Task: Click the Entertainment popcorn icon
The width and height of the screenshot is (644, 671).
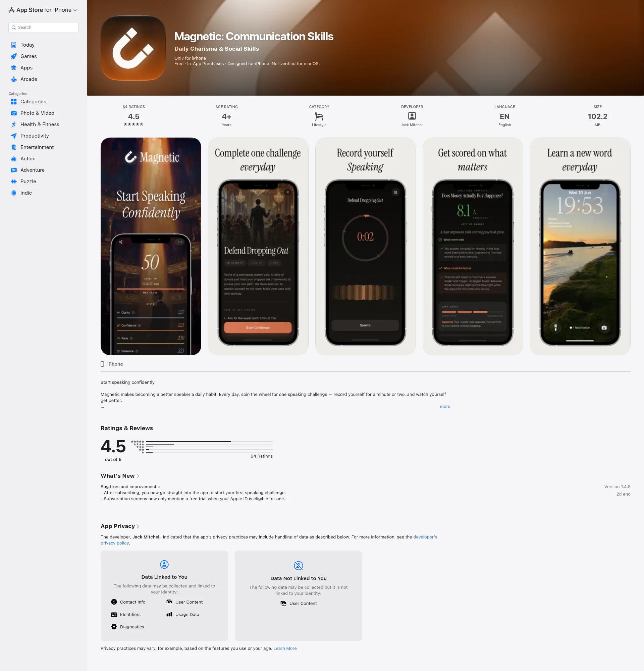Action: (x=14, y=147)
